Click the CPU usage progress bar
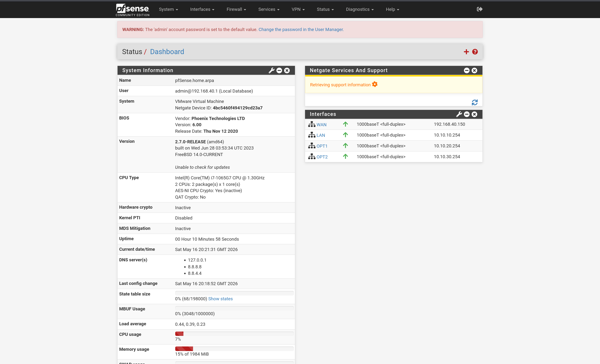The height and width of the screenshot is (364, 600). click(234, 334)
